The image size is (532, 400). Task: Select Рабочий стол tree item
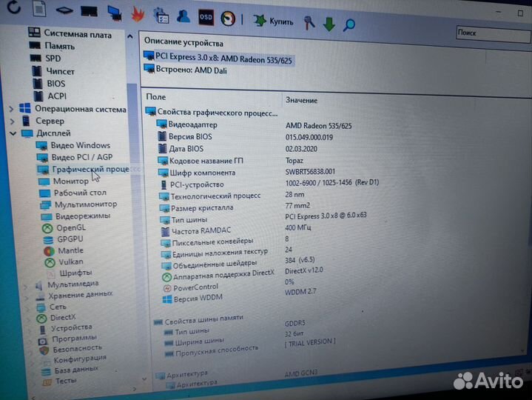[73, 193]
